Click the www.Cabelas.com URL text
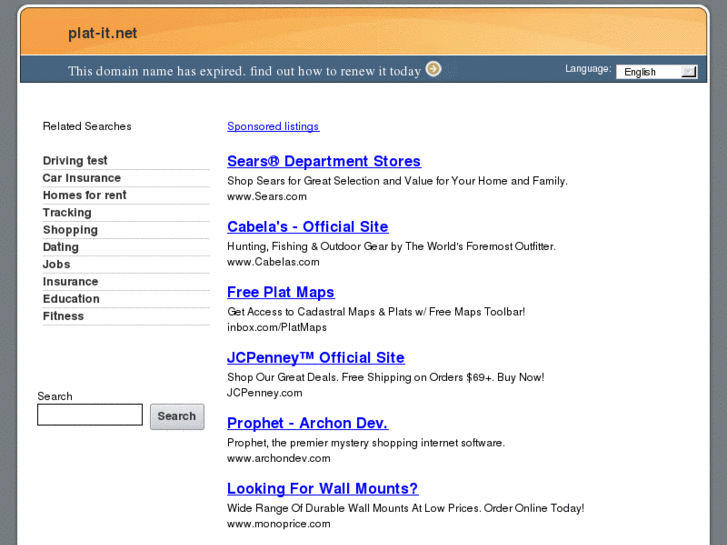Screen dimensions: 727x545 (273, 262)
